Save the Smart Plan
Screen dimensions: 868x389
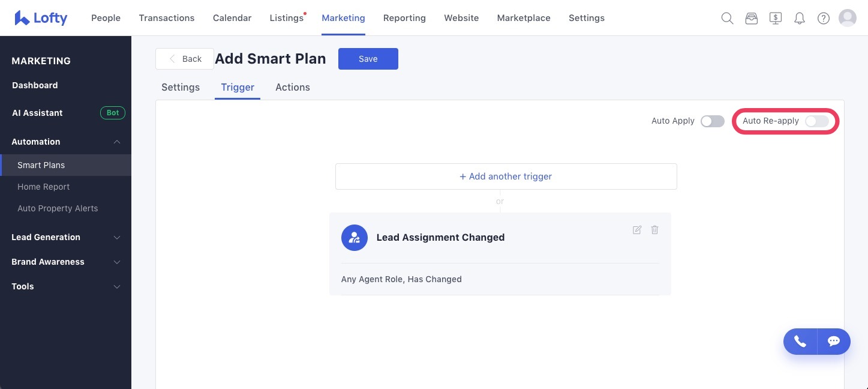(x=368, y=59)
